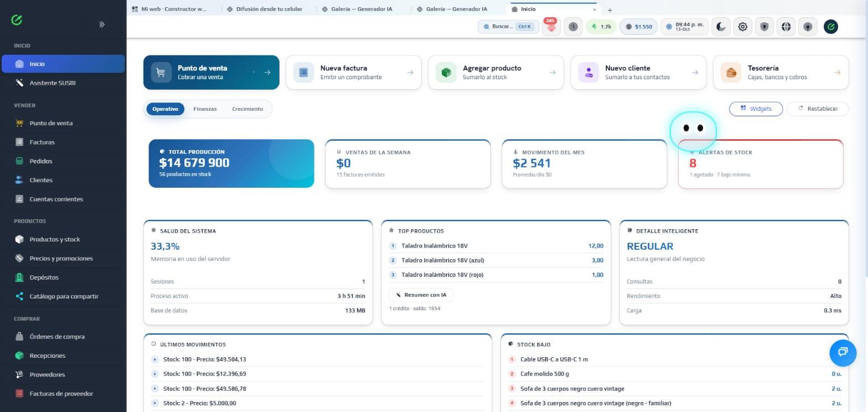The height and width of the screenshot is (412, 868).
Task: Open the green profile avatar in the top bar
Action: coord(830,27)
